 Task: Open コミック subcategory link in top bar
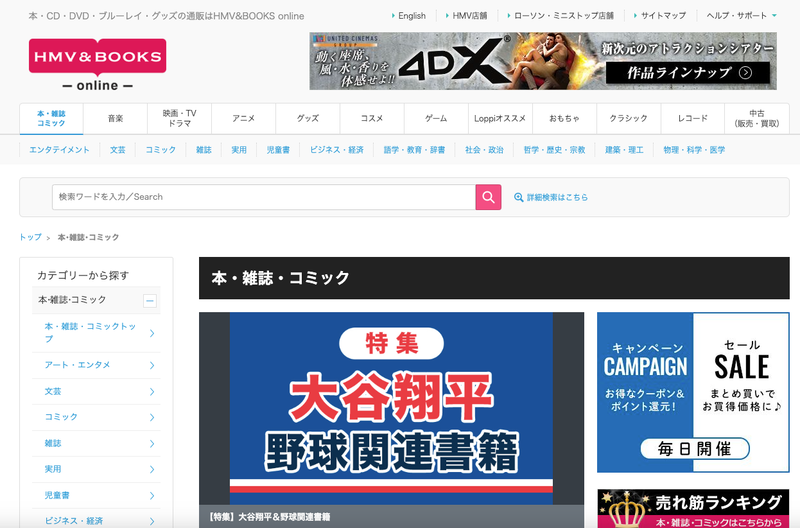(161, 150)
